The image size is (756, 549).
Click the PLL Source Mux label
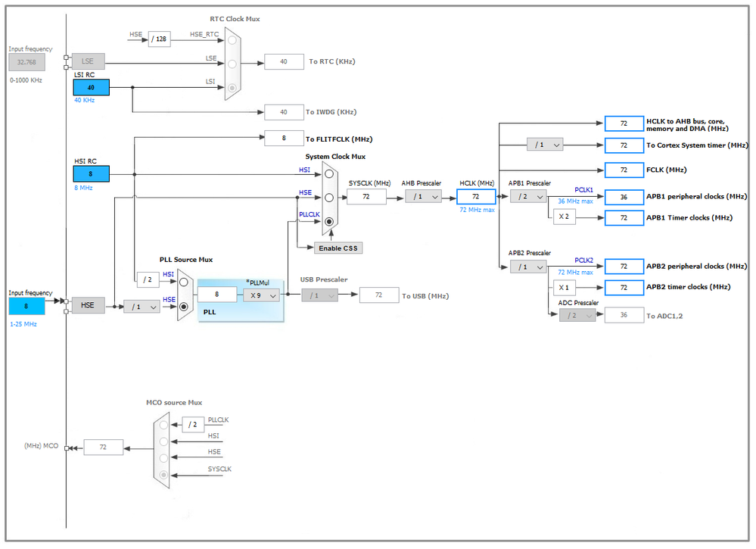(x=186, y=260)
